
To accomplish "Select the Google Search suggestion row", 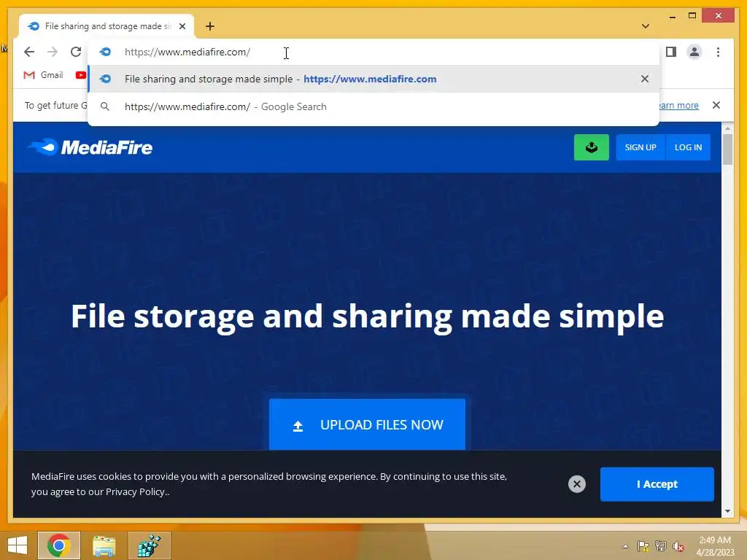I will (x=374, y=106).
